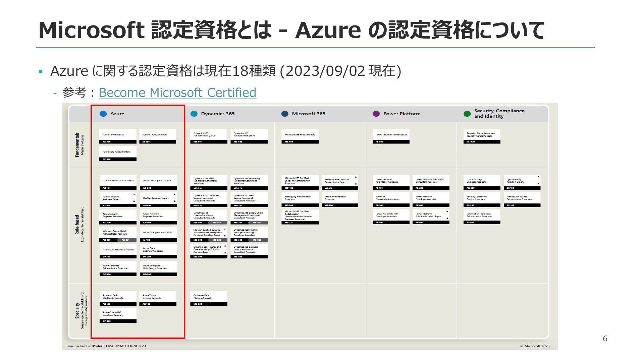Select the Cybersecurity Architect Expert SC-100 card

[x=522, y=182]
